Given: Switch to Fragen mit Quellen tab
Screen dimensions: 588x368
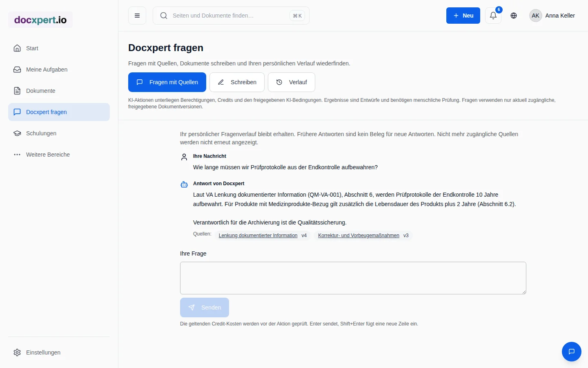Looking at the screenshot, I should click(167, 82).
